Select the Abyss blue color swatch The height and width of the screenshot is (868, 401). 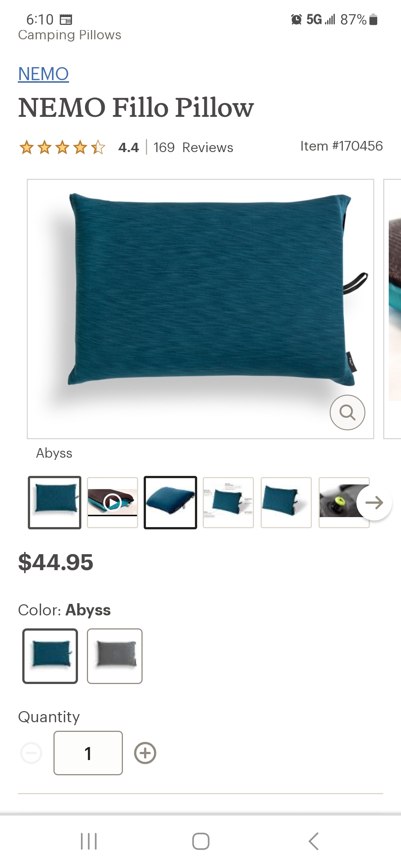tap(50, 656)
